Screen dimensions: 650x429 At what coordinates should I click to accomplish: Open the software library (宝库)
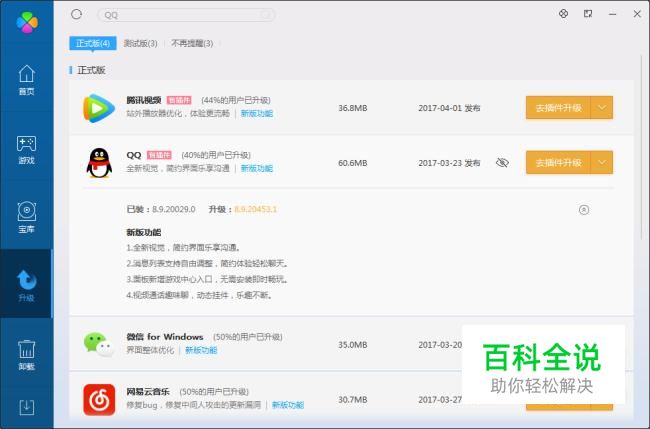pyautogui.click(x=27, y=218)
